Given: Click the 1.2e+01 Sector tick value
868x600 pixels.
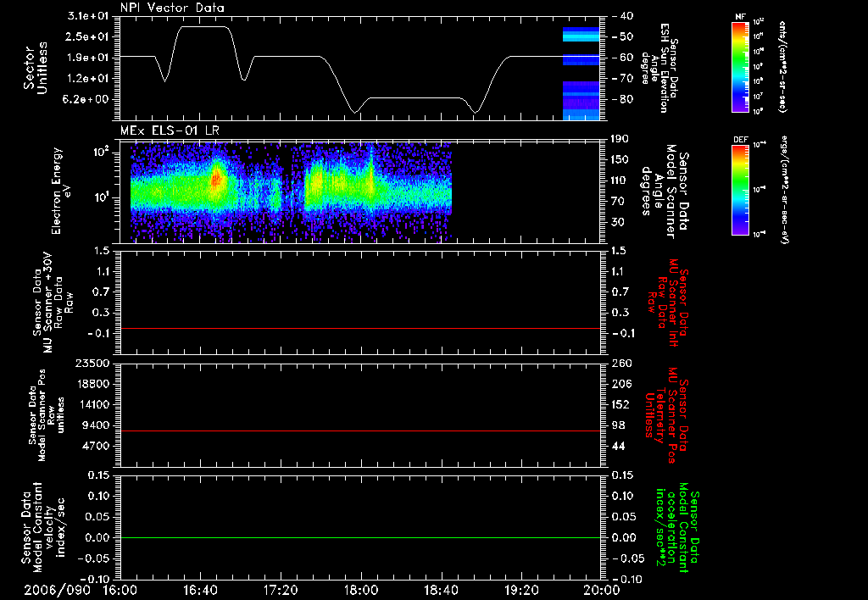Looking at the screenshot, I should pyautogui.click(x=88, y=79).
